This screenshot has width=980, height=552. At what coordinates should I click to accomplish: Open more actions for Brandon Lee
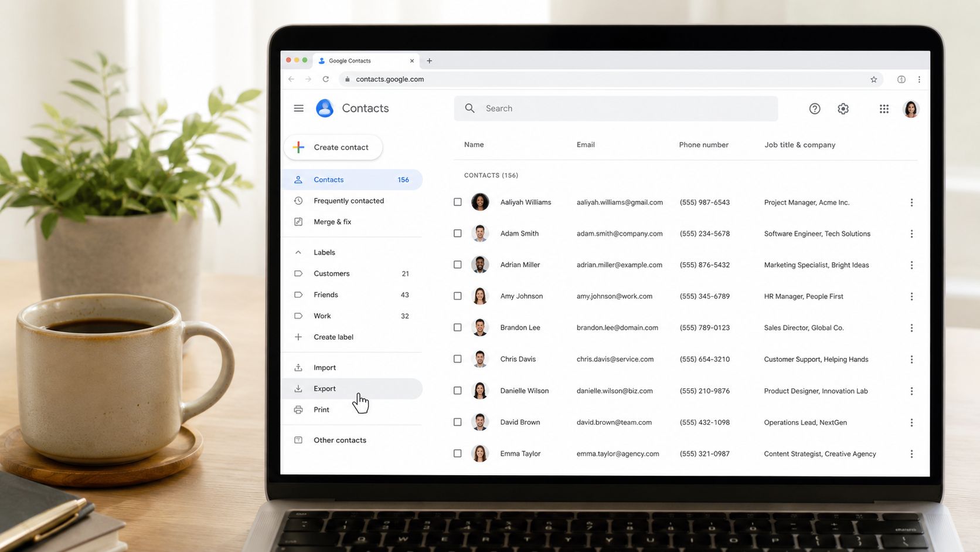[911, 328]
